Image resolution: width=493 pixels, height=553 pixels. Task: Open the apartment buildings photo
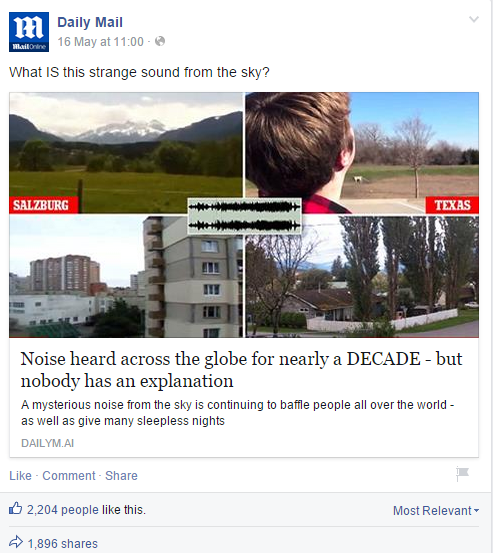coord(126,277)
